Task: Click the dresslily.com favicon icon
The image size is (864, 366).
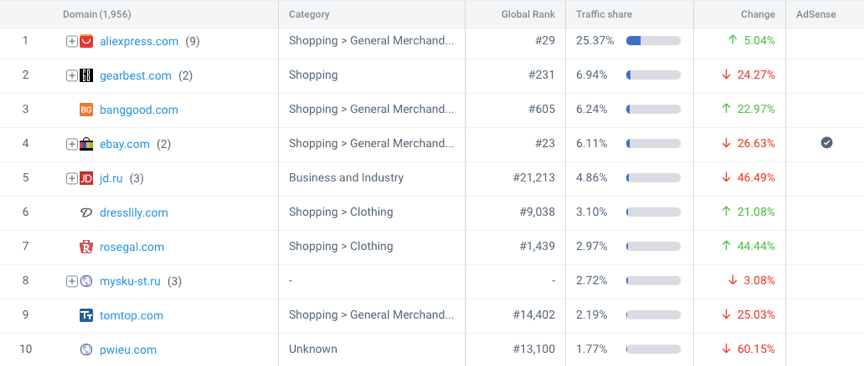Action: pos(86,213)
